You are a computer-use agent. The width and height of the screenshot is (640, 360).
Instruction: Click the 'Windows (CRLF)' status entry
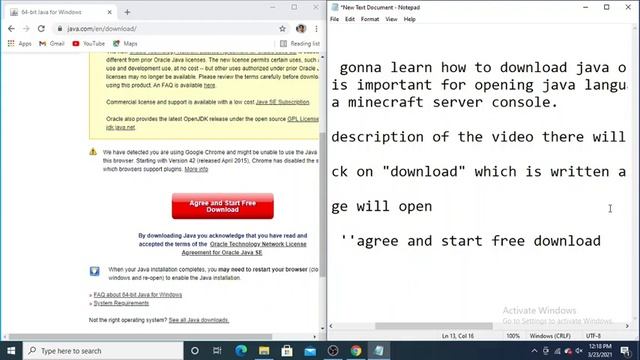coord(550,336)
